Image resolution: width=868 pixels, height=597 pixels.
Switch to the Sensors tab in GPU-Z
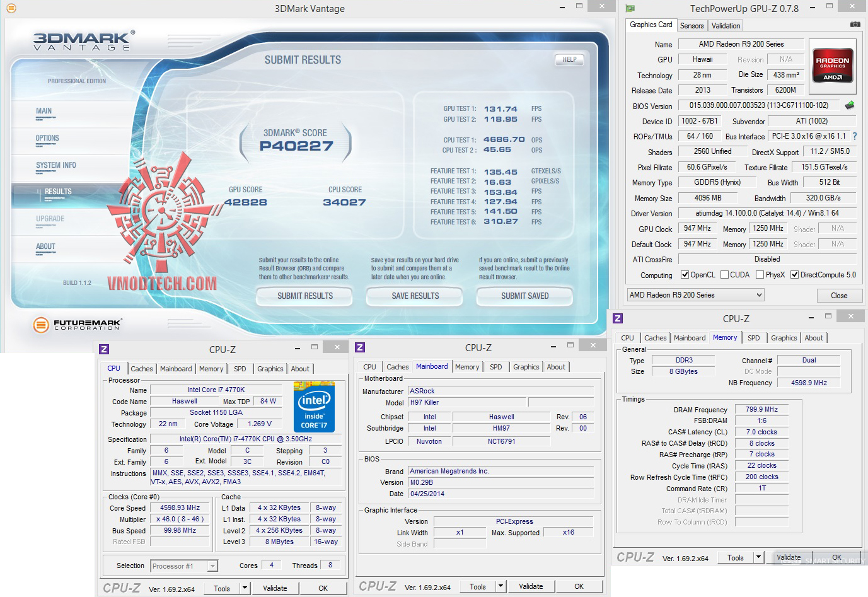[x=692, y=26]
